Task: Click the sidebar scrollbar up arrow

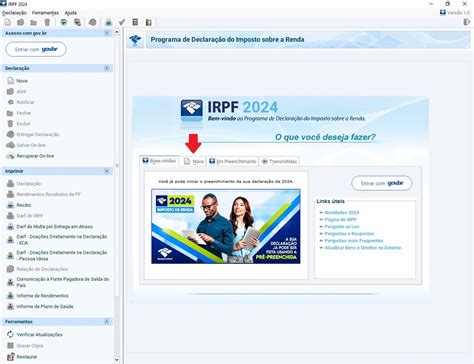Action: coord(117,32)
